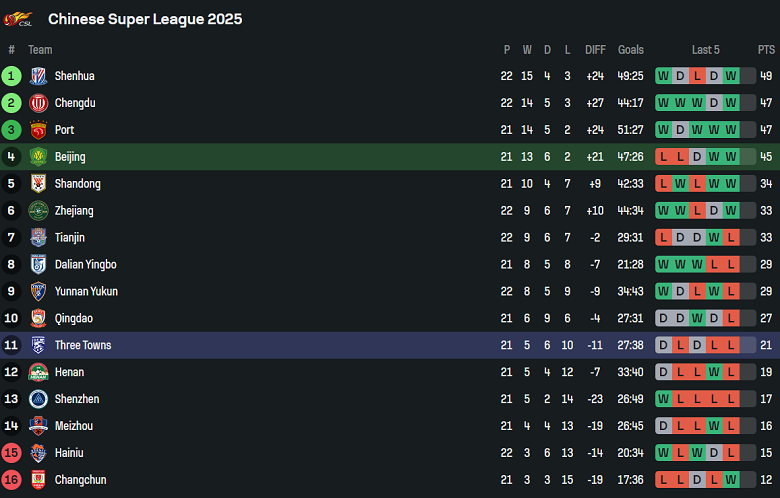Select the Yunnan Yukun team name

coord(86,292)
